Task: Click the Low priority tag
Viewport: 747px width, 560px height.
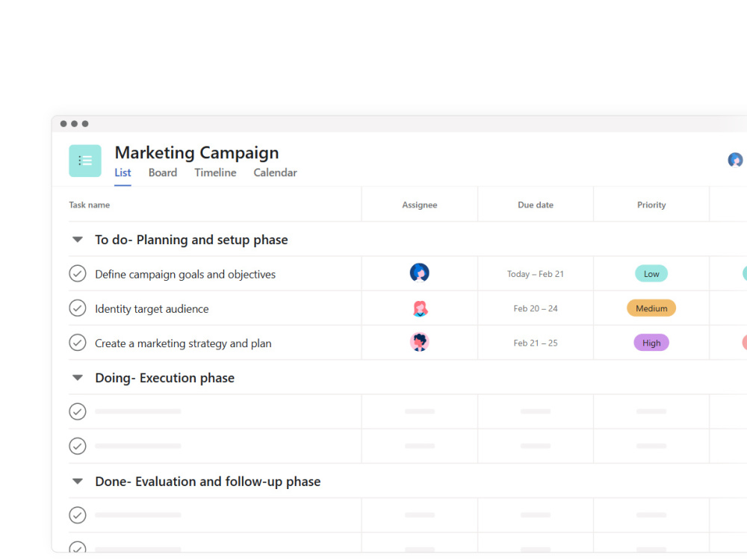Action: [651, 274]
